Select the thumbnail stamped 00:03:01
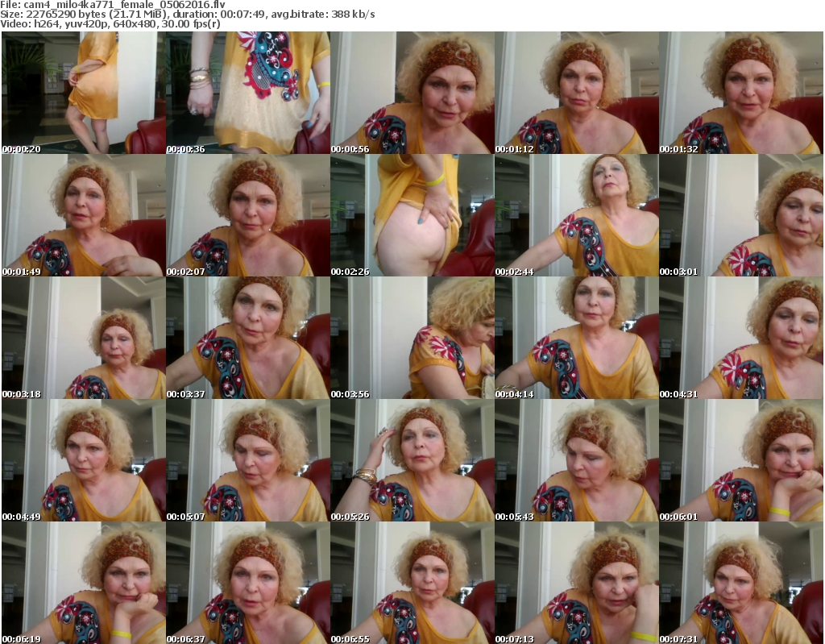The height and width of the screenshot is (644, 825). pos(741,215)
